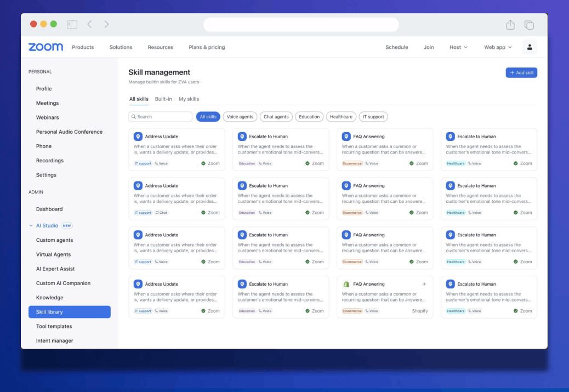Screen dimensions: 569x392
Task: Open the Products menu
Action: [83, 47]
